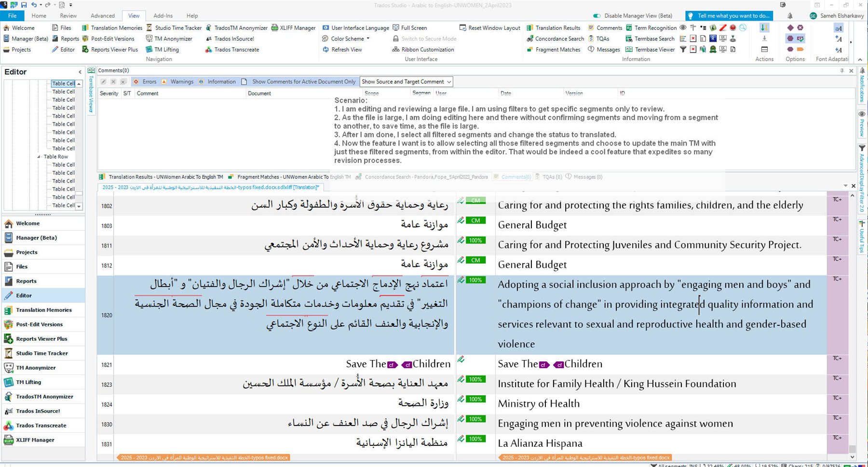Open XLIFF Manager in the ribbon
Viewport: 868px width, 467px height.
click(x=293, y=28)
